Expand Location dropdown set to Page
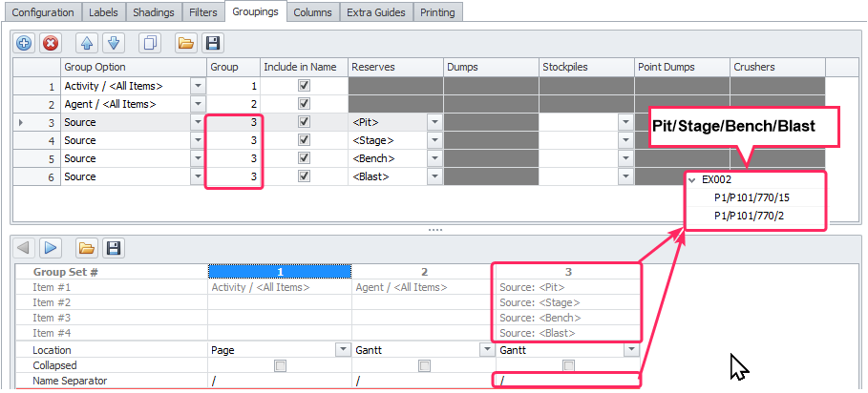868x393 pixels. coord(342,350)
